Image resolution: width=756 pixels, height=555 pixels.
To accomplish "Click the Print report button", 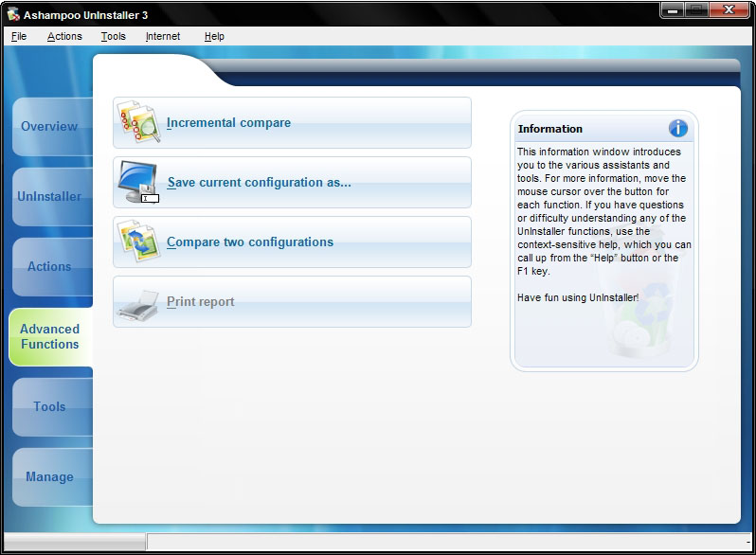I will coord(292,302).
